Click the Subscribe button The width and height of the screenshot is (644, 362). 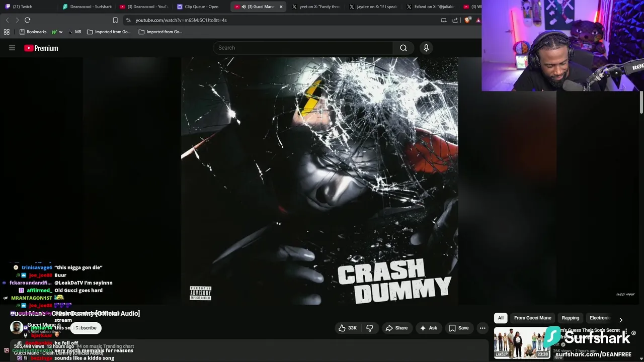(86, 328)
